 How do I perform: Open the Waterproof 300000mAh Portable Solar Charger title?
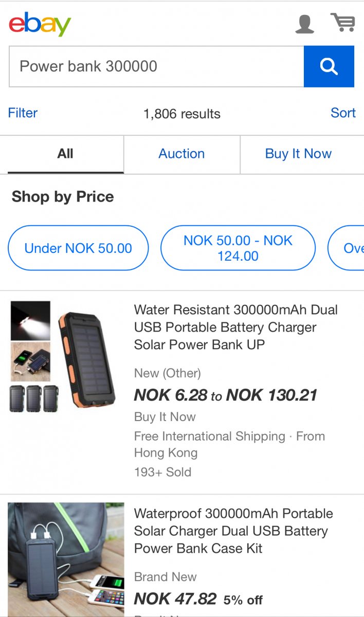point(233,531)
